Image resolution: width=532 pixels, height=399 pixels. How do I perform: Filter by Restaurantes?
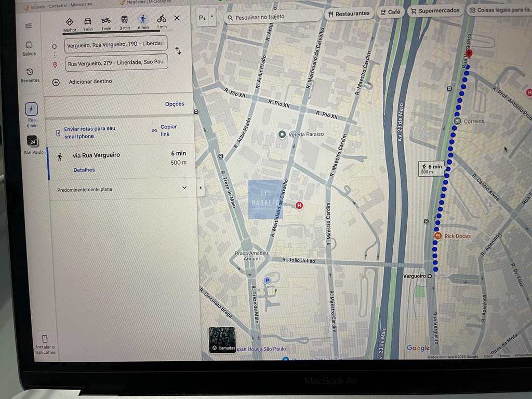[349, 14]
